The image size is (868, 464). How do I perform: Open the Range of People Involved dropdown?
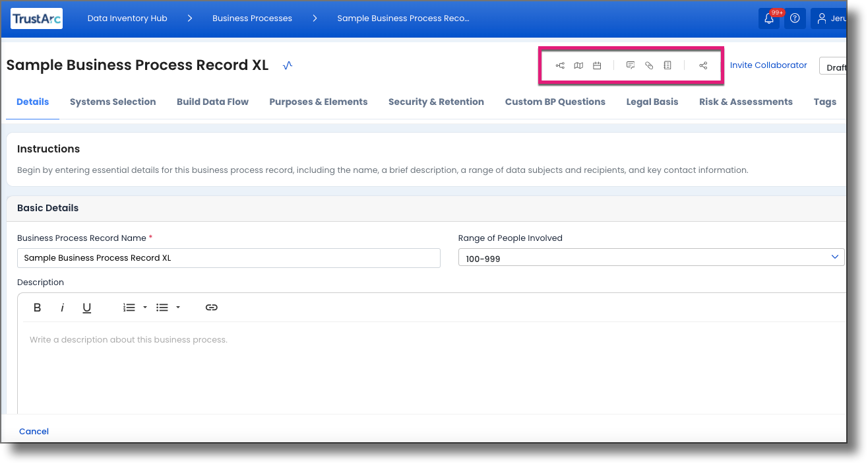(x=834, y=257)
